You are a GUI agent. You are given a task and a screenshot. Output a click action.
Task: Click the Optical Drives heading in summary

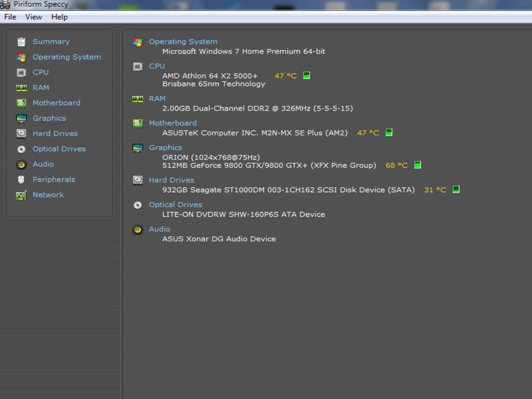click(x=175, y=205)
